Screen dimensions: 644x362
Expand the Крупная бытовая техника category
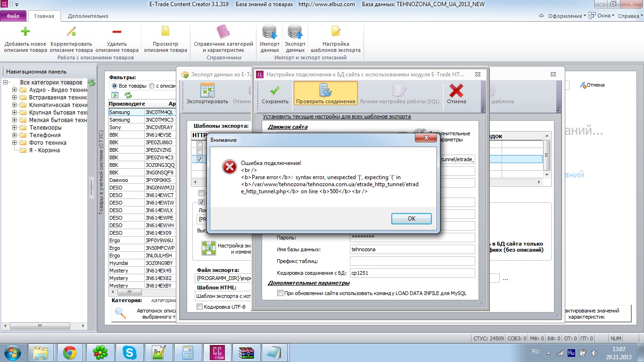tap(15, 113)
